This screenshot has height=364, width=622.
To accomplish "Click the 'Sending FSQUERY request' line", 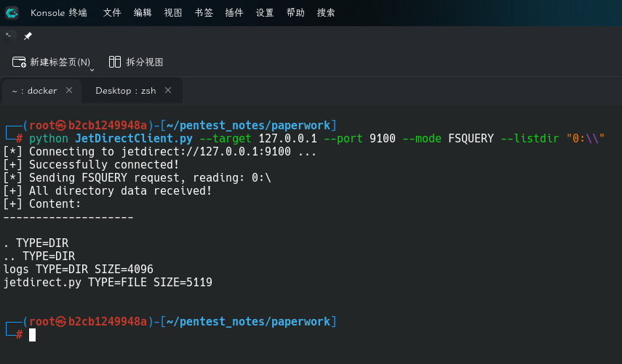I will [x=137, y=177].
